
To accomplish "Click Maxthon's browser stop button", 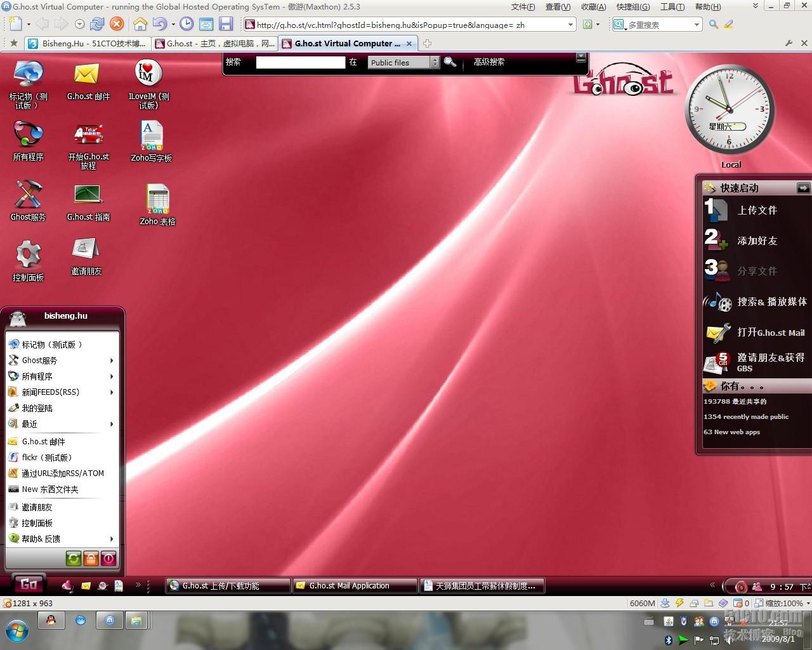I will [117, 24].
